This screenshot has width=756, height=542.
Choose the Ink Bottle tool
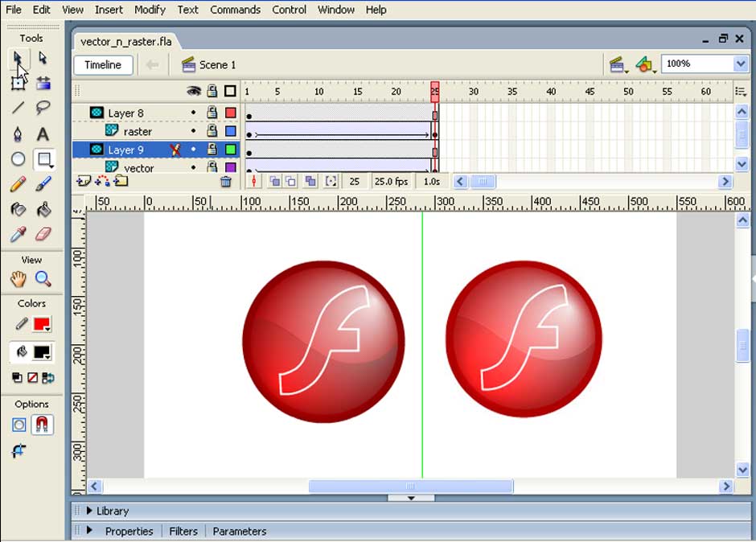(x=18, y=209)
